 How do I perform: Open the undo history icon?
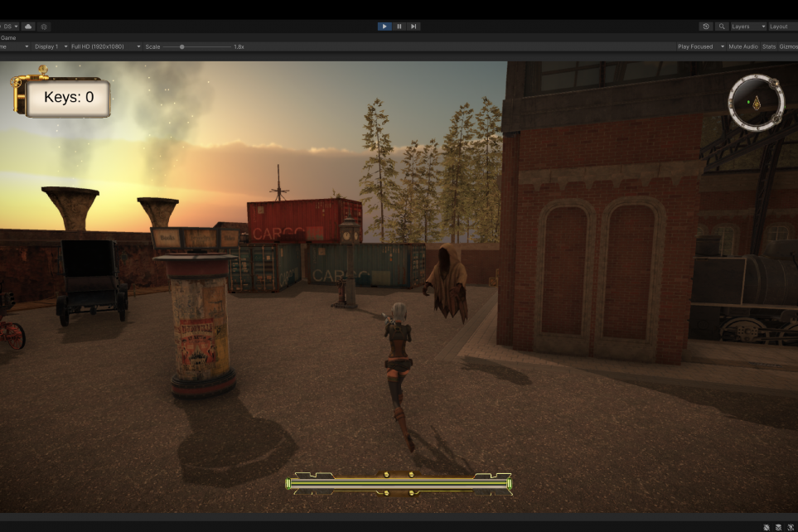(706, 27)
